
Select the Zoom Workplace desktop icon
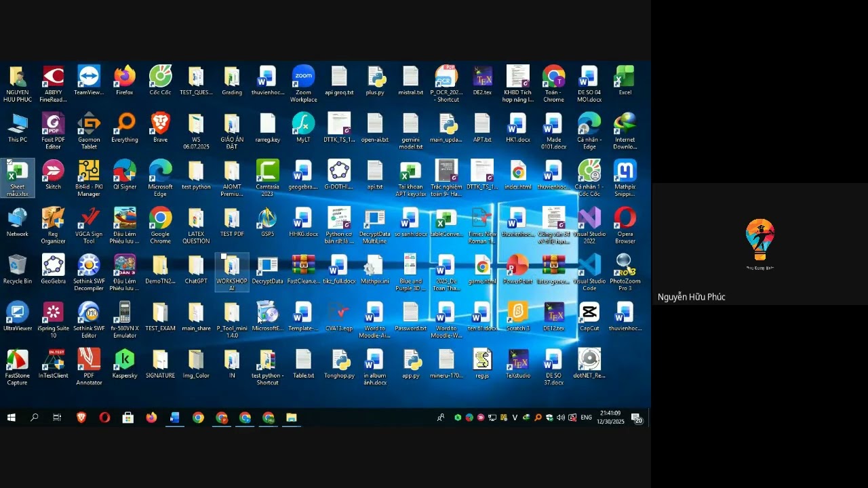303,84
